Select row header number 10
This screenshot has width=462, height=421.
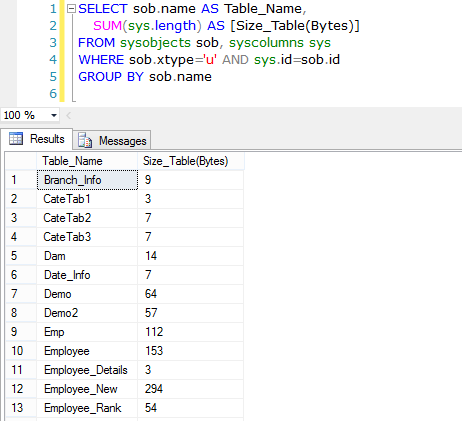click(21, 351)
